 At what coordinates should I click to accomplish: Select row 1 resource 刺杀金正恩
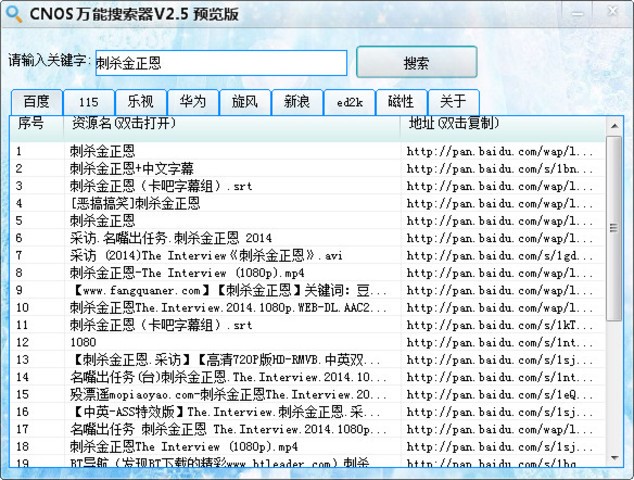102,151
